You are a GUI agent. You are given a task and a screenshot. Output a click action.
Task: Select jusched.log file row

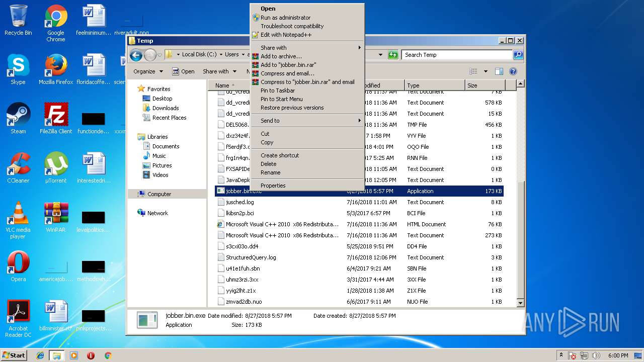(x=359, y=202)
